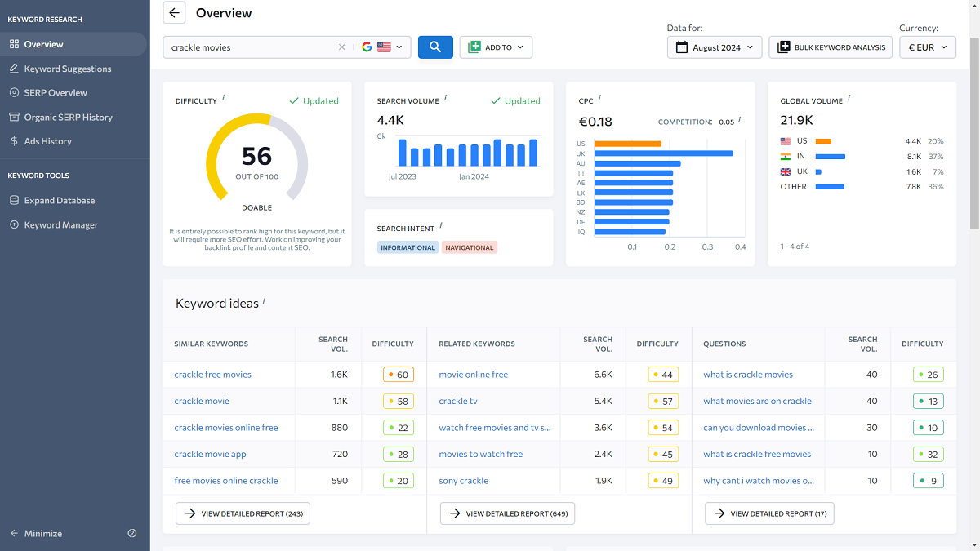This screenshot has width=980, height=551.
Task: Expand the ADD TO menu
Action: click(496, 47)
